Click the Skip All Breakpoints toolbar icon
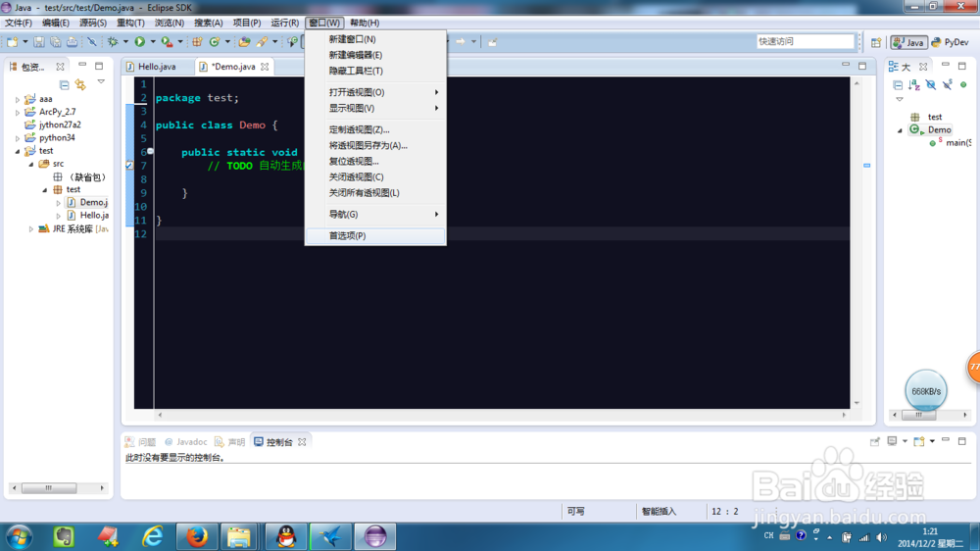Screen dimensions: 980x551 point(92,42)
